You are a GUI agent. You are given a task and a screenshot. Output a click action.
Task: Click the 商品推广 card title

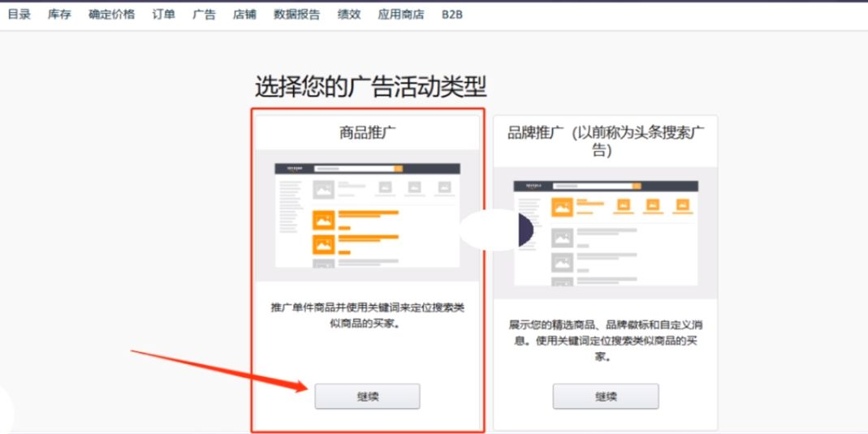click(368, 133)
